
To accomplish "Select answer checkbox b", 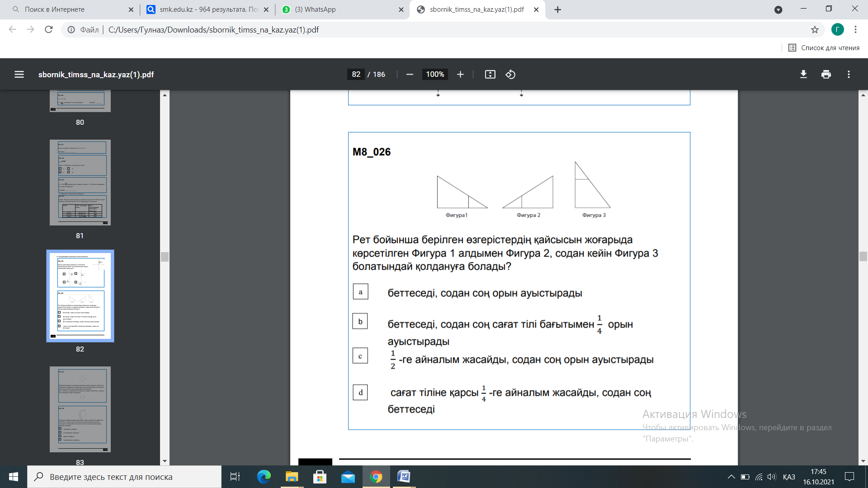I will tap(360, 321).
